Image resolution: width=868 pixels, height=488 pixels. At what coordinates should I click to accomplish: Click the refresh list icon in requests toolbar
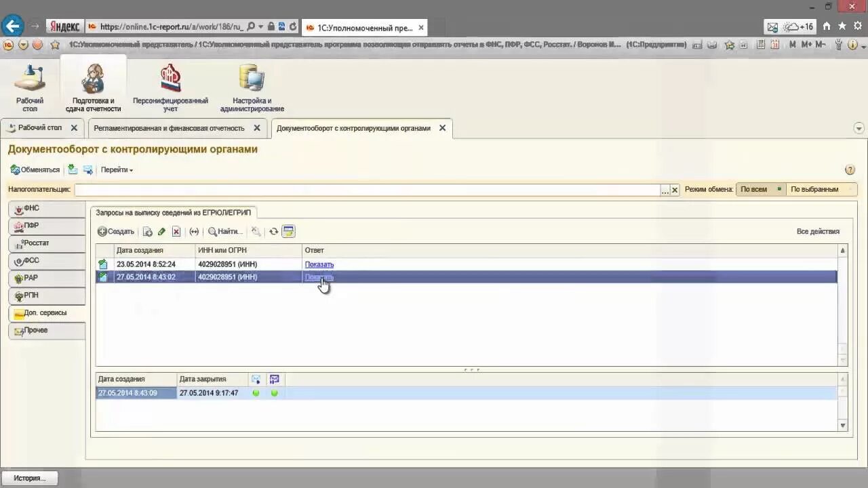coord(273,232)
